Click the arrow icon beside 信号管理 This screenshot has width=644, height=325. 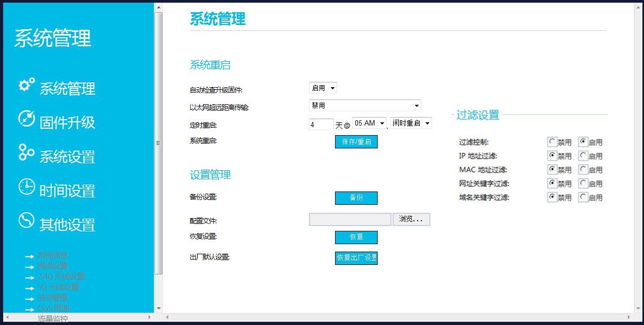tap(30, 299)
